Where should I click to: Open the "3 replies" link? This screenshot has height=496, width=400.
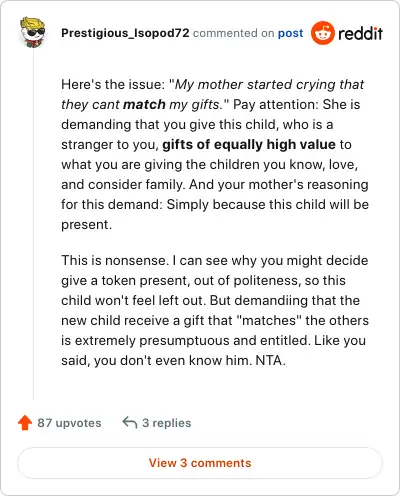tap(167, 423)
